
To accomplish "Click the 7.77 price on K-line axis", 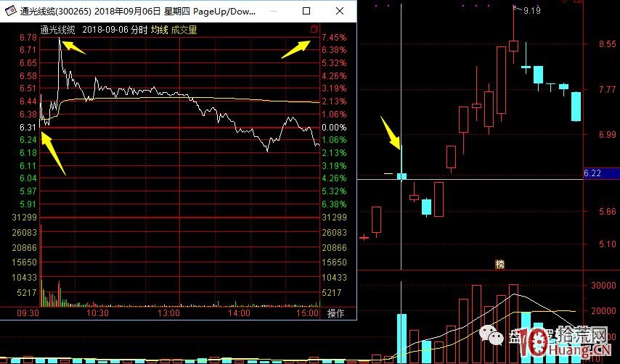I will click(608, 90).
